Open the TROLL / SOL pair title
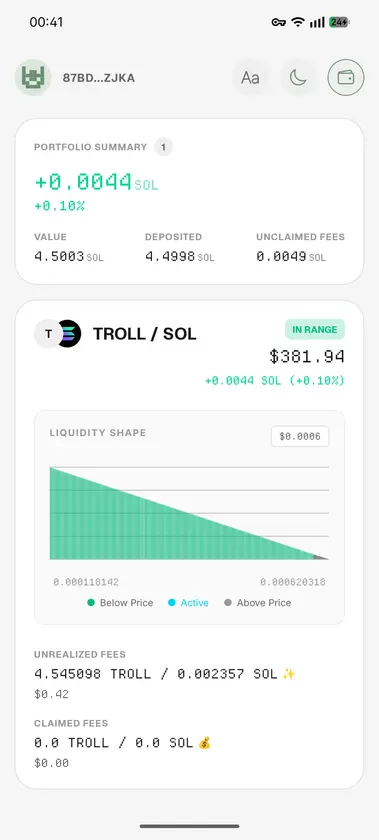 [145, 334]
